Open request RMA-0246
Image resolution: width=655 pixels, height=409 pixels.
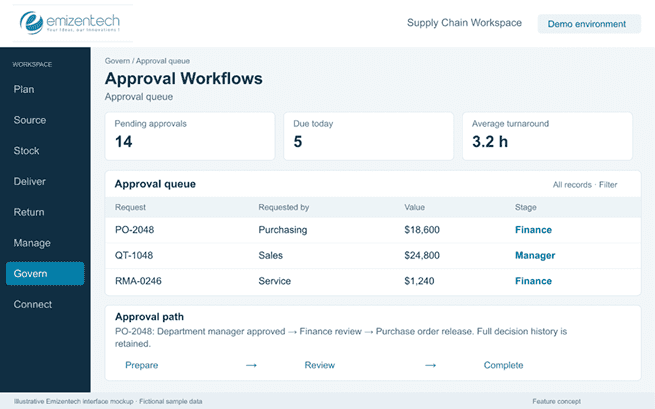[138, 281]
